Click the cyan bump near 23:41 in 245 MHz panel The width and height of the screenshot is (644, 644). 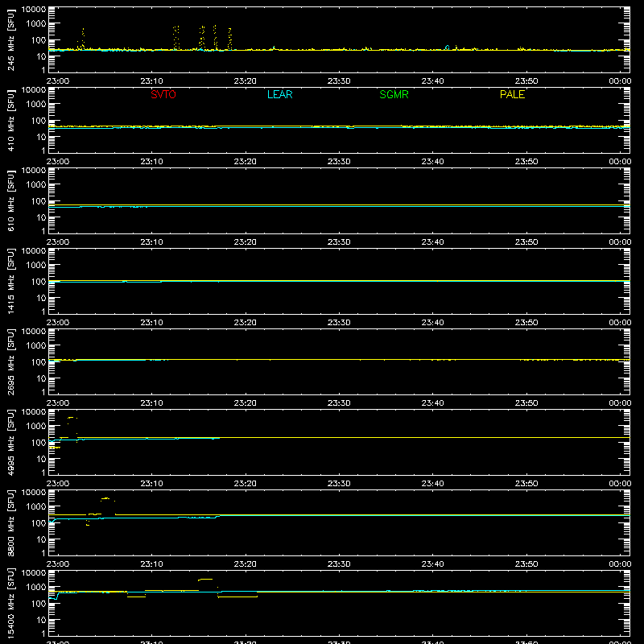point(448,47)
